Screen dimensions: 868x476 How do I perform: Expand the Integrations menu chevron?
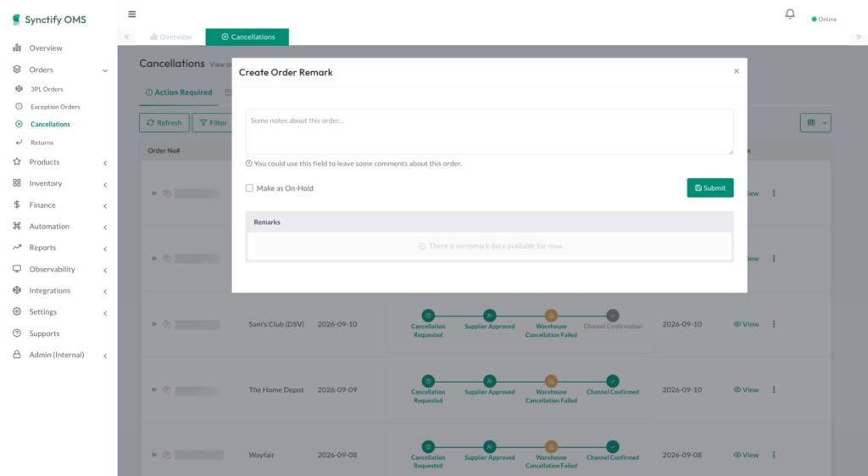click(105, 292)
